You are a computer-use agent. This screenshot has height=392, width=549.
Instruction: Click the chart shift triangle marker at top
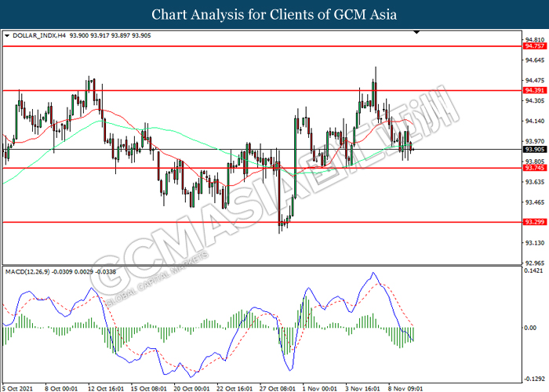click(416, 32)
